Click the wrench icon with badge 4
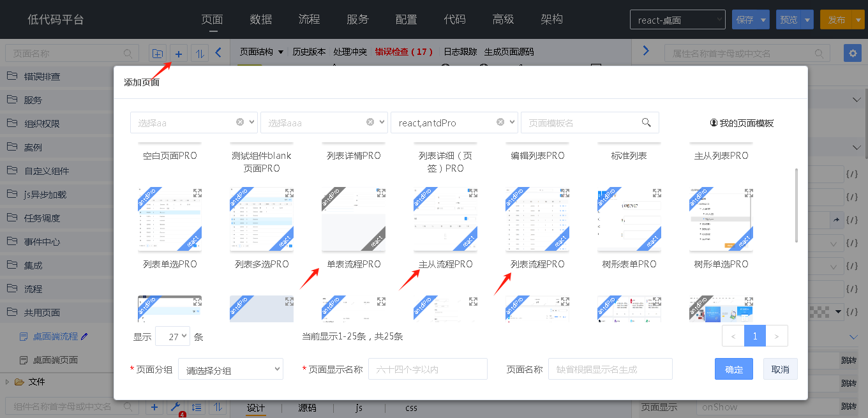Image resolution: width=868 pixels, height=418 pixels. tap(176, 407)
